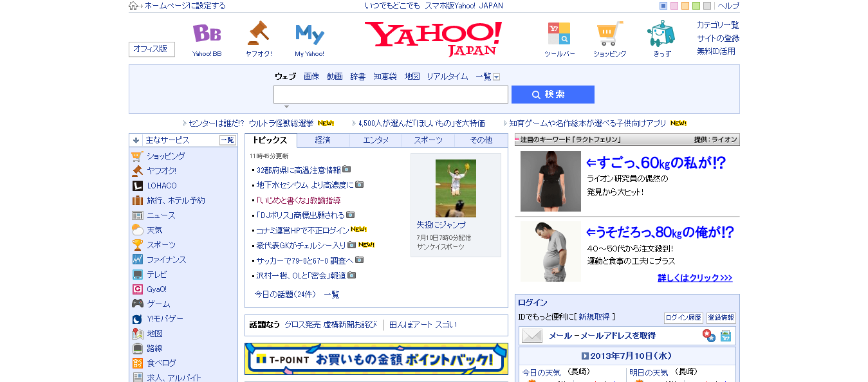Select the pink theme color swatch
This screenshot has height=382, width=868.
click(x=674, y=6)
